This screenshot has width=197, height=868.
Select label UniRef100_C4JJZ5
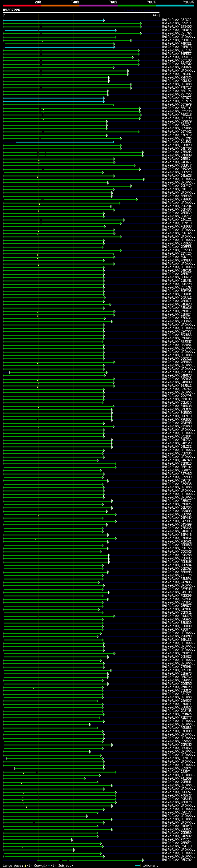(177, 616)
